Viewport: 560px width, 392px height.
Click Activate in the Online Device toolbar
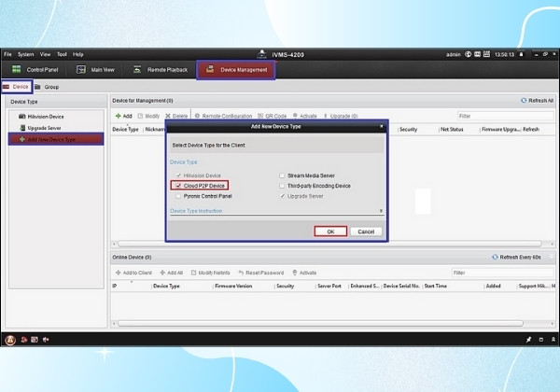pos(304,273)
